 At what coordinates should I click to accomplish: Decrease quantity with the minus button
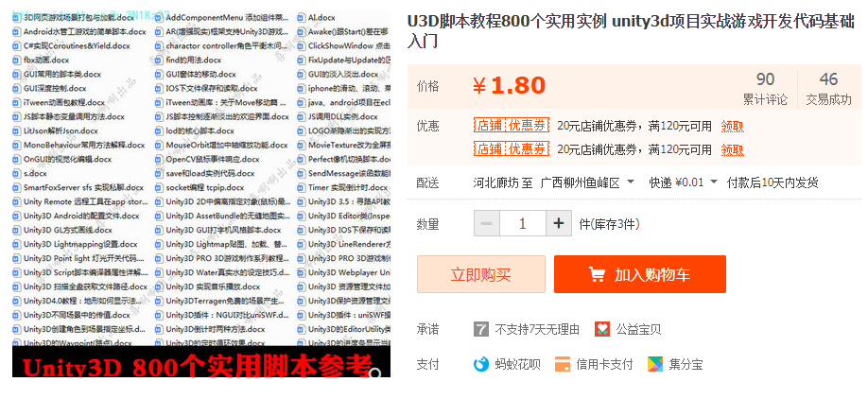[x=487, y=223]
